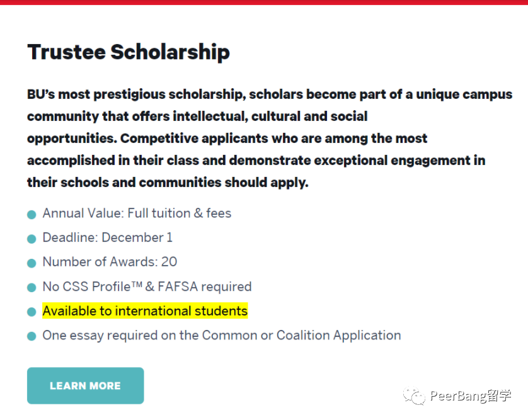Click the teal bullet beside Available to international

tap(32, 312)
